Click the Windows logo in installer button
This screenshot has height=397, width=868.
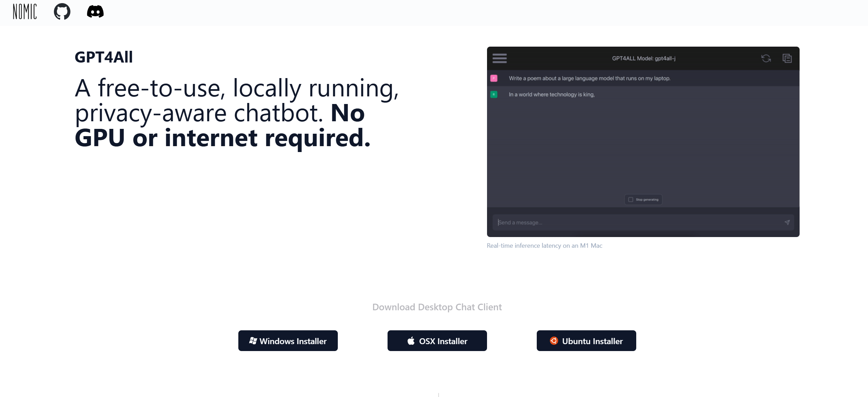tap(253, 341)
